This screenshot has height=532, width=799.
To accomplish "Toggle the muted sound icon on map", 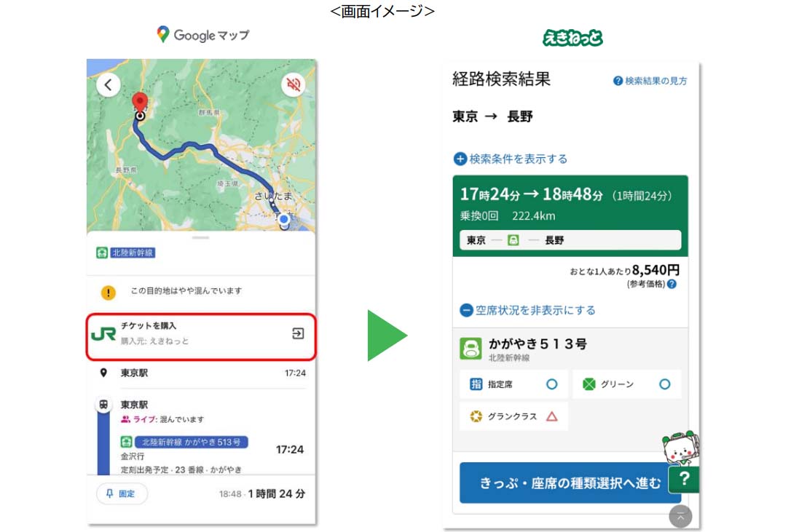I will click(x=294, y=84).
